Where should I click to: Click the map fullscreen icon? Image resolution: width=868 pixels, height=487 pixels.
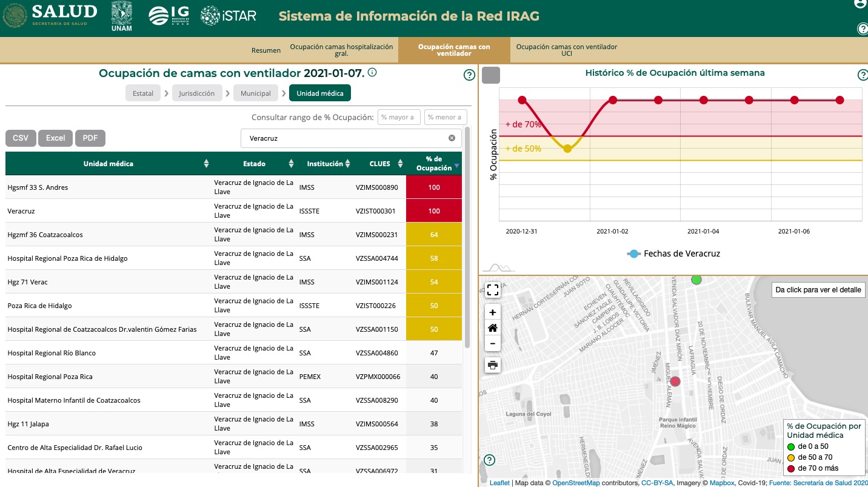[493, 290]
